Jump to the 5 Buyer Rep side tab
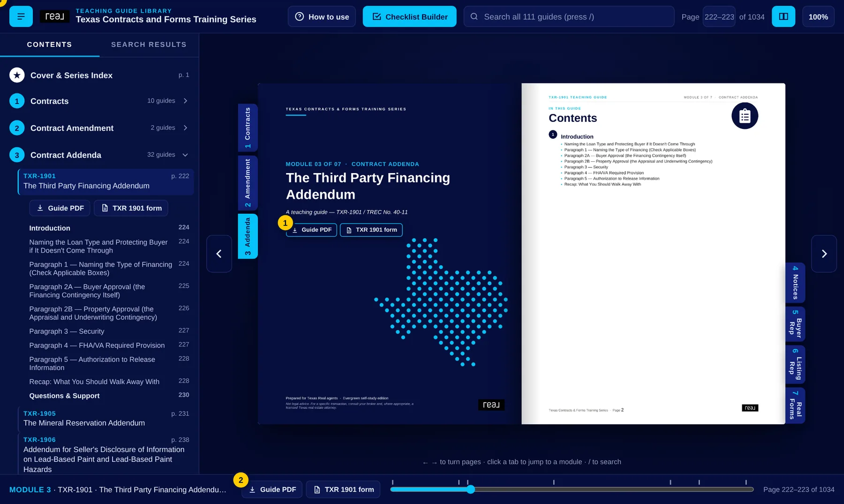Image resolution: width=844 pixels, height=504 pixels. [x=795, y=324]
